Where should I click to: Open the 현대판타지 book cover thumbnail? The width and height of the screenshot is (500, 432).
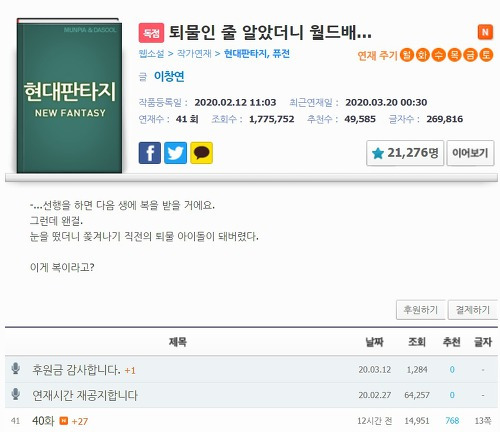[69, 96]
